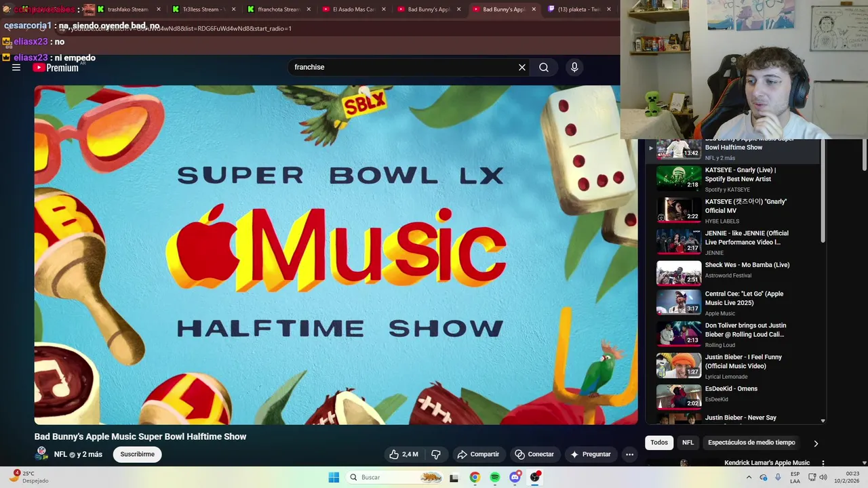Screen dimensions: 868x488
Task: Play KATSEYE Gnarly Official MV thumbnail
Action: coord(679,209)
